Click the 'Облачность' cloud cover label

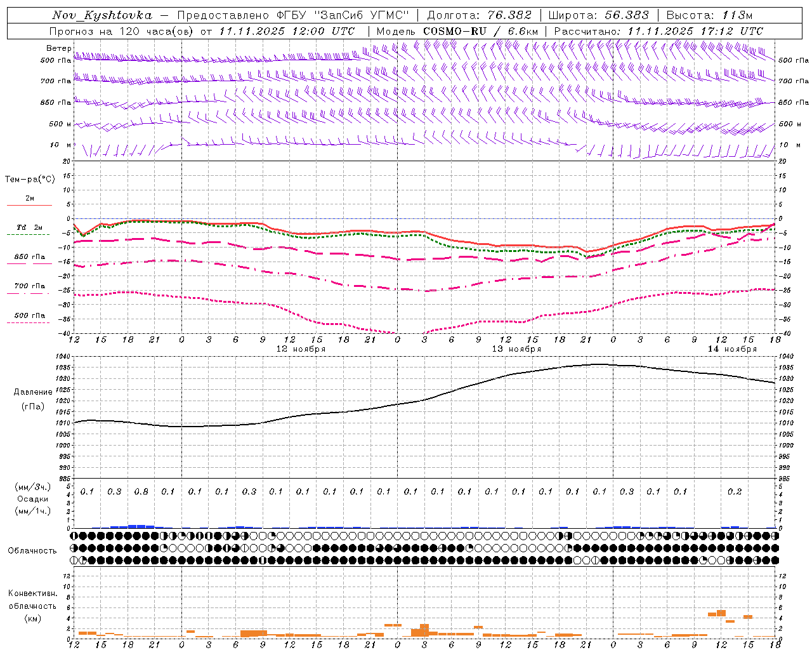click(32, 550)
